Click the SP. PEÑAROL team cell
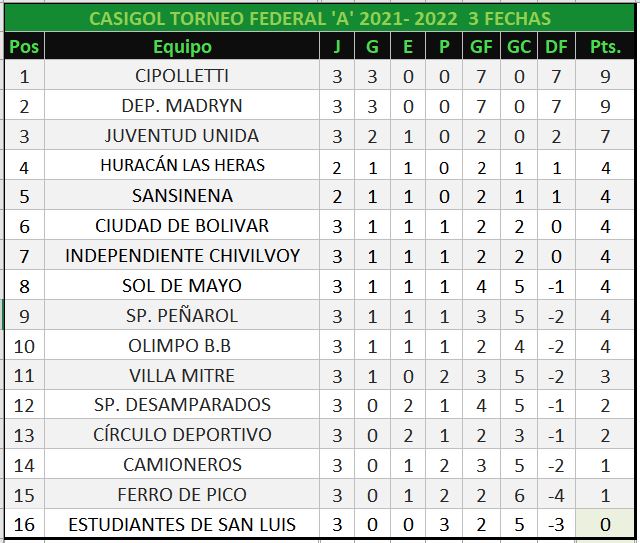Viewport: 640px width, 543px height. (x=182, y=315)
